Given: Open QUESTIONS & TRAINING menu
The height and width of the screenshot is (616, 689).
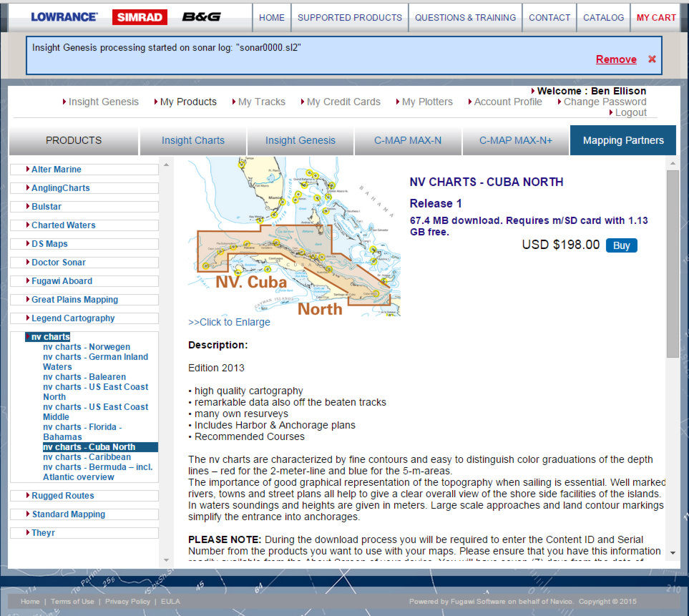Looking at the screenshot, I should 465,18.
